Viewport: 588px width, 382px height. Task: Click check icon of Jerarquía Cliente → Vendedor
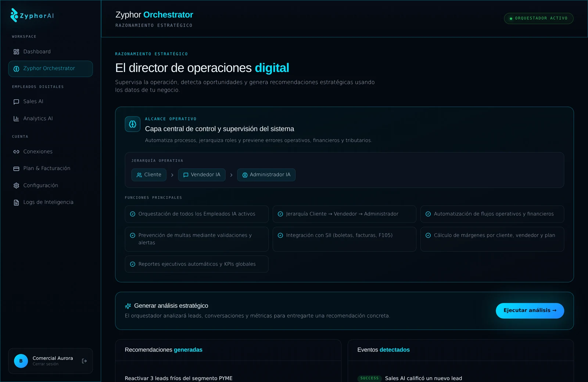coord(280,214)
